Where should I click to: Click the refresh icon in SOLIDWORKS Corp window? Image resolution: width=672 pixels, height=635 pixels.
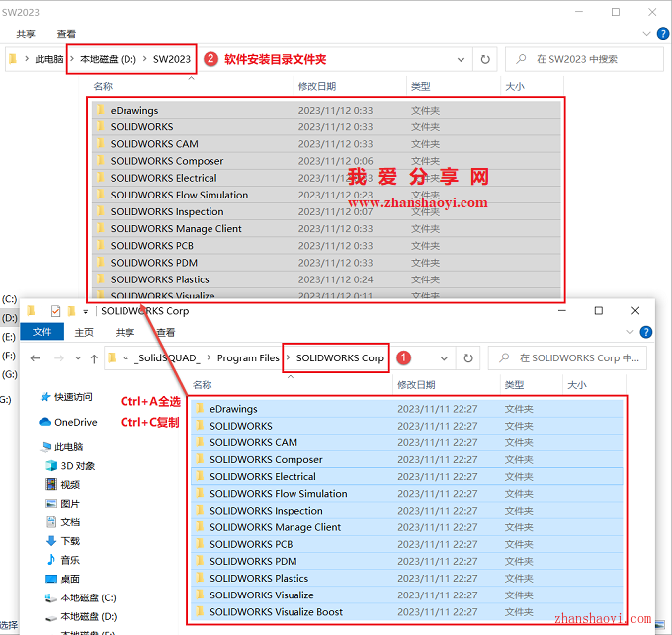tap(468, 357)
